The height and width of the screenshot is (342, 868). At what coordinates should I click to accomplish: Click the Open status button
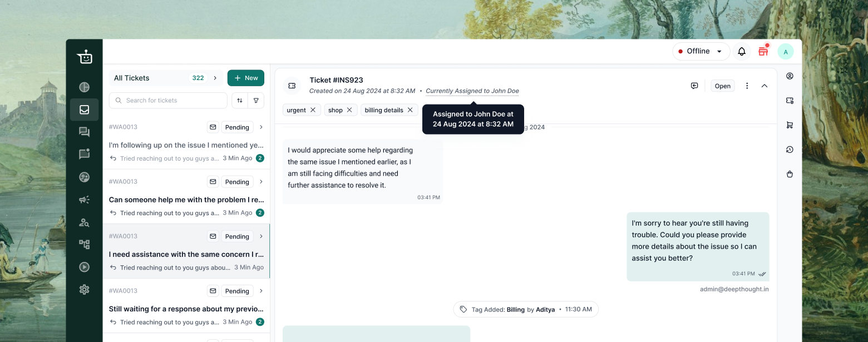click(723, 86)
